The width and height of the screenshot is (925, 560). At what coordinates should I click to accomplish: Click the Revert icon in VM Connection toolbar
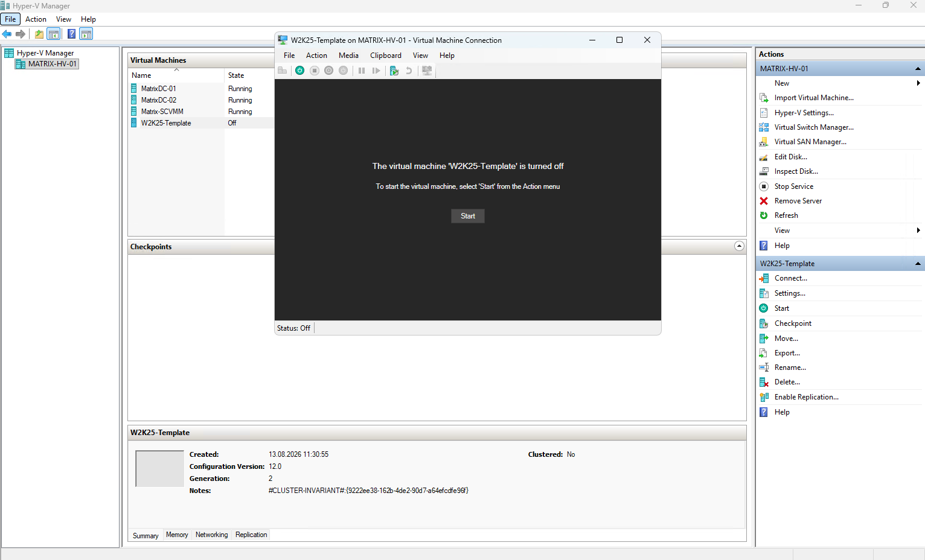tap(409, 71)
